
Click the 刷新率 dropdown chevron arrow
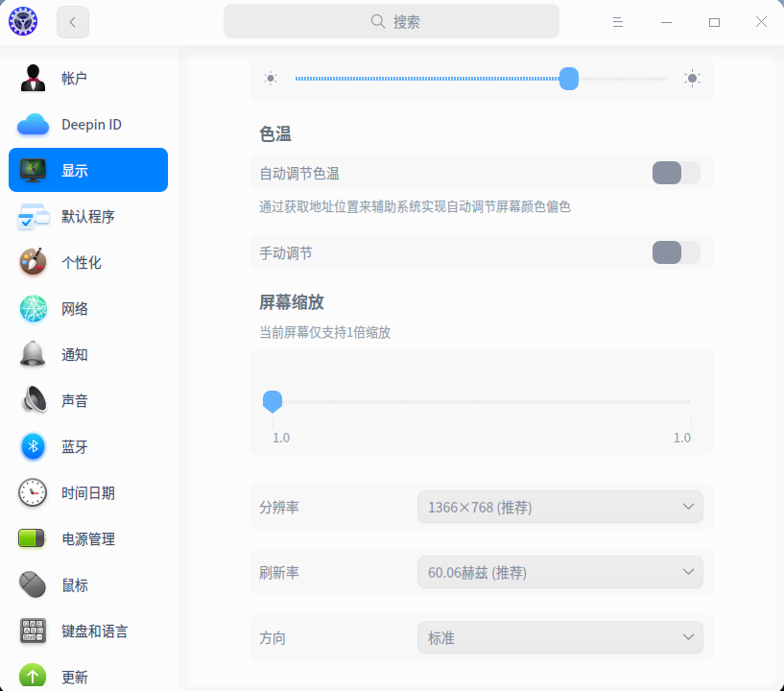(x=688, y=571)
